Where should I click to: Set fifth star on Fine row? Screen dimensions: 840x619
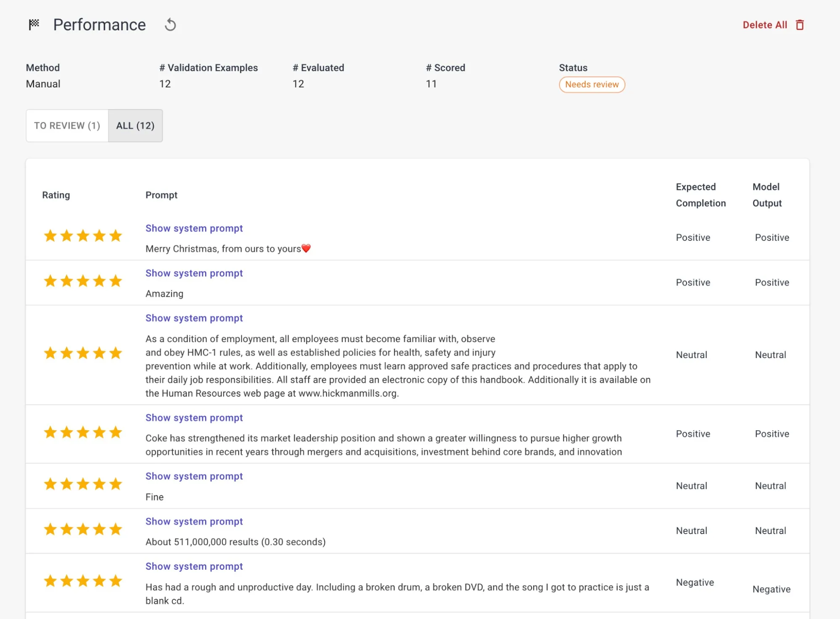[116, 484]
